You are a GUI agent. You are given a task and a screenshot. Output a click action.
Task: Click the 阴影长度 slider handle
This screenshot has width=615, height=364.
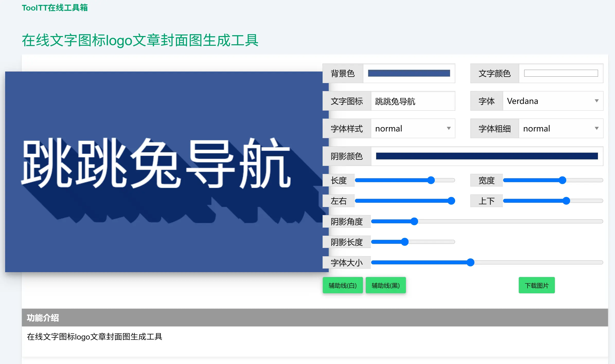tap(405, 242)
